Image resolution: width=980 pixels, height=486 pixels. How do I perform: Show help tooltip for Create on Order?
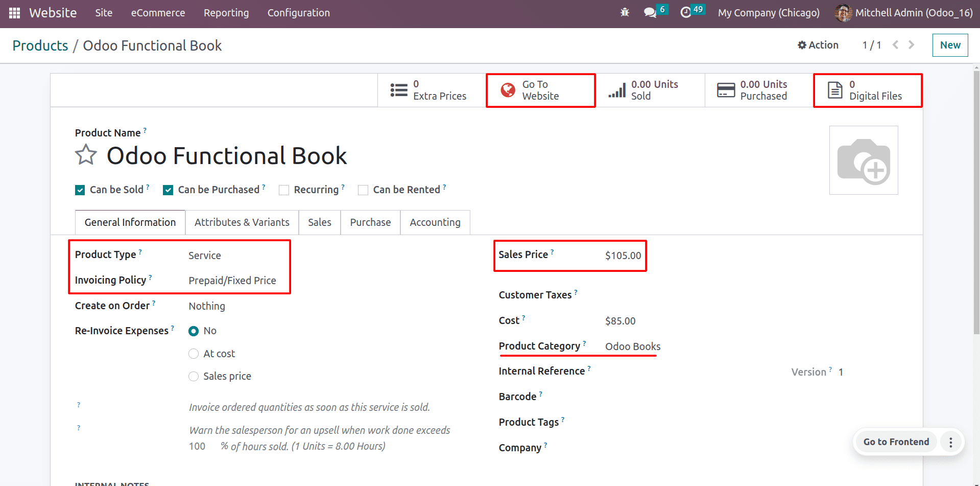tap(154, 303)
